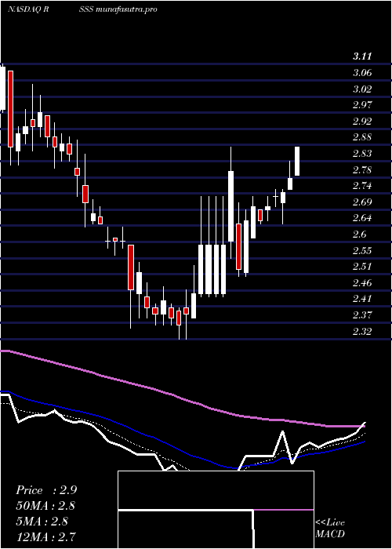Click the tall red candle at chart start

(x=10, y=109)
